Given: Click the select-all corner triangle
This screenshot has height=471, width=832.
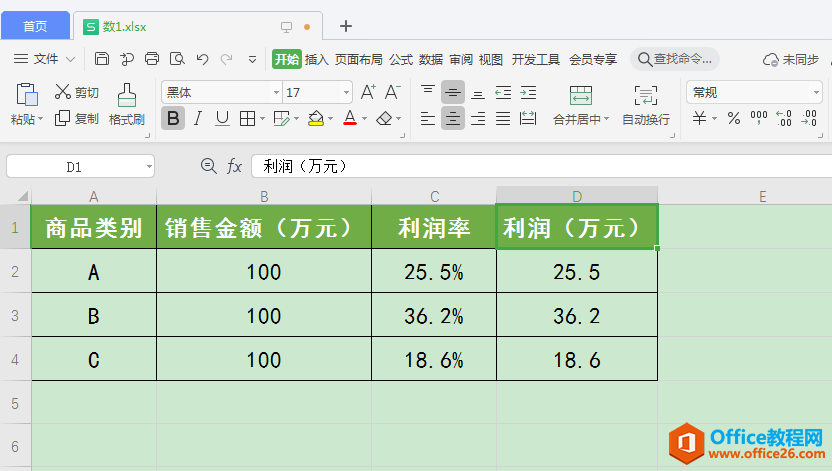Looking at the screenshot, I should coord(22,196).
